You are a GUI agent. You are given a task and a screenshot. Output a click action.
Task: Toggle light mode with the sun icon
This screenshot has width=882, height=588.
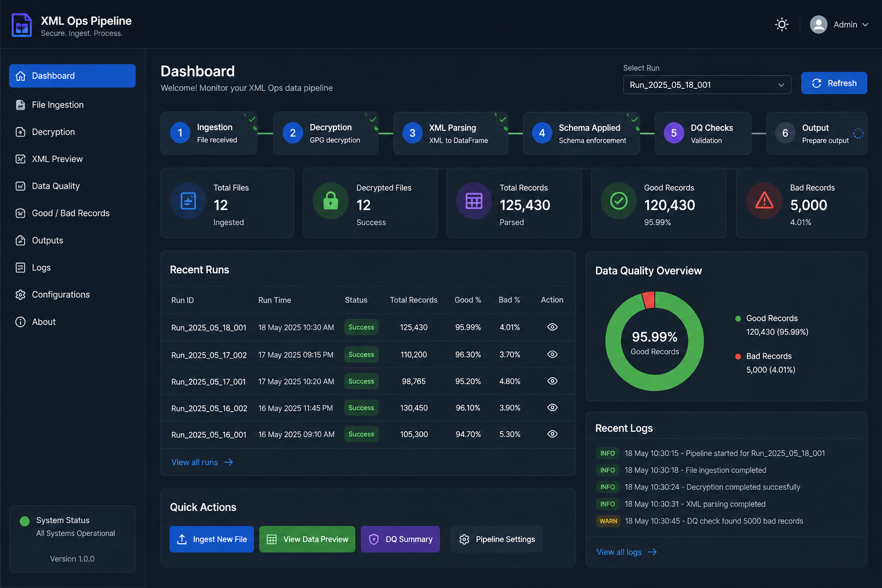click(782, 24)
